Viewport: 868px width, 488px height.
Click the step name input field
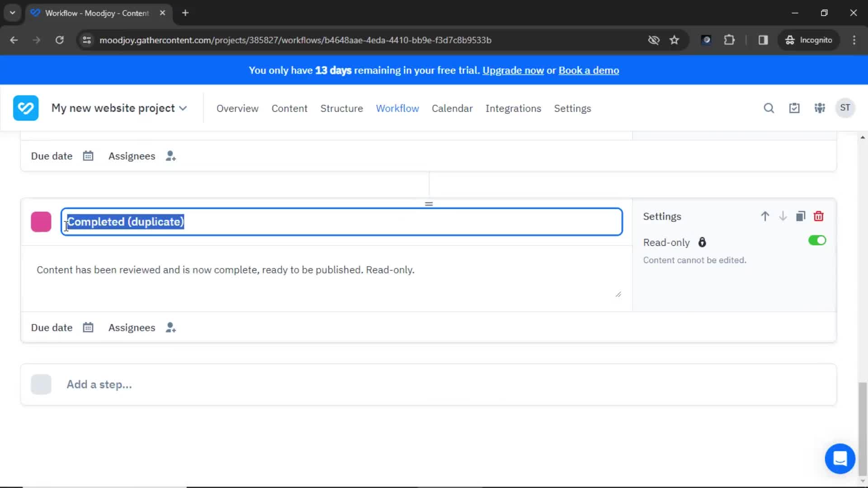tap(343, 222)
